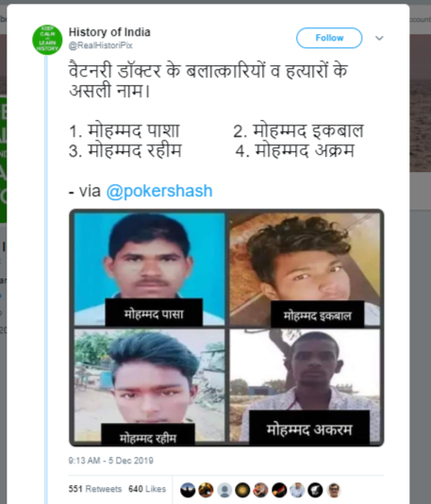This screenshot has width=431, height=504.
Task: Follow the History of India account
Action: [x=329, y=38]
